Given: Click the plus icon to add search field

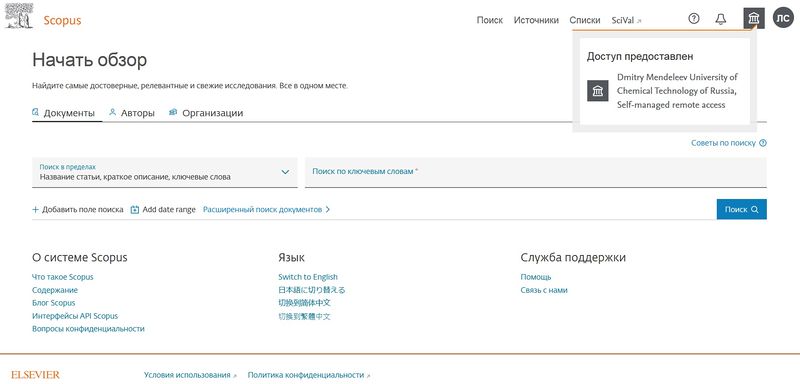Looking at the screenshot, I should tap(35, 210).
